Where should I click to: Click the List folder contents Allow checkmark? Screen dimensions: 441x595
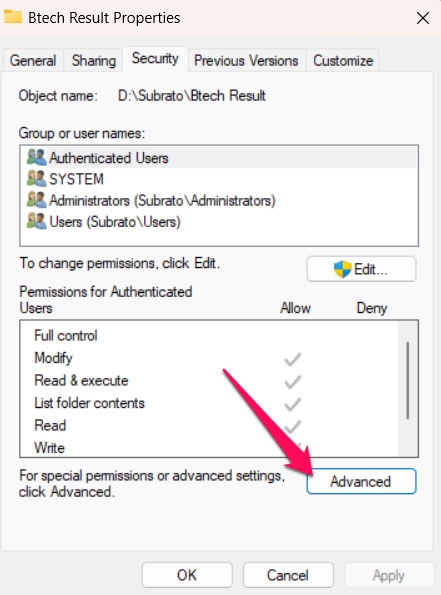tap(293, 403)
